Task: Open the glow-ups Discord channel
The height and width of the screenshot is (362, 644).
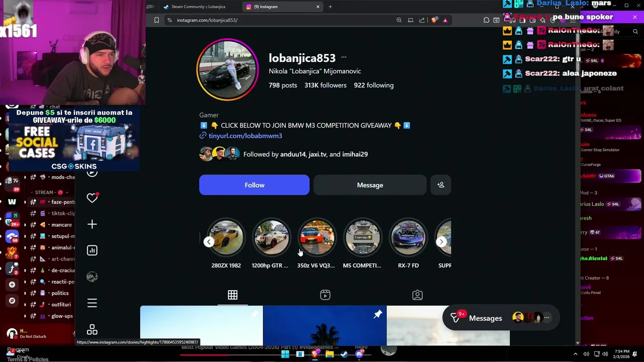Action: tap(62, 316)
